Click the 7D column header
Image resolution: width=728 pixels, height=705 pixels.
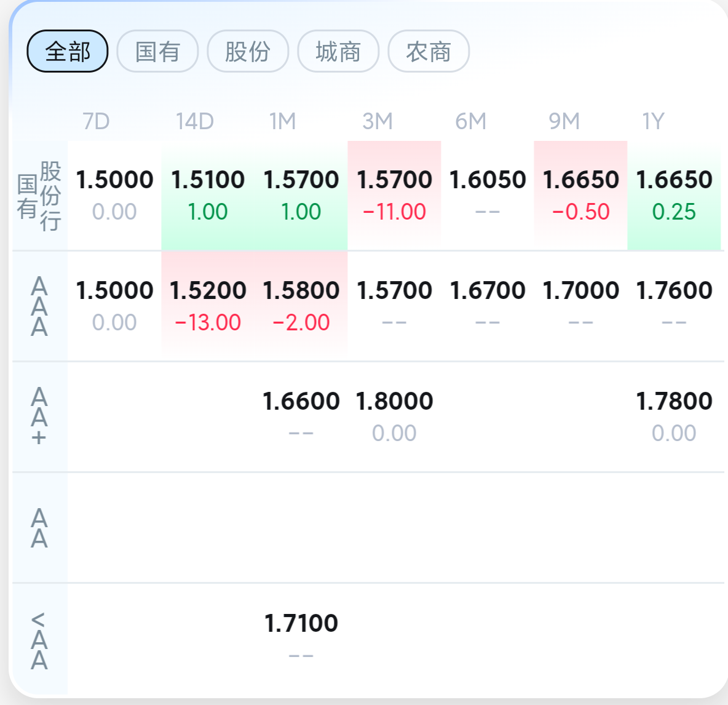point(96,121)
